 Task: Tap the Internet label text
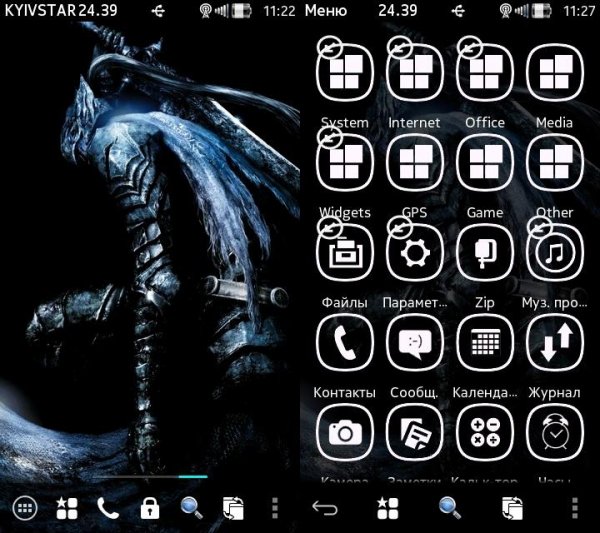click(414, 122)
